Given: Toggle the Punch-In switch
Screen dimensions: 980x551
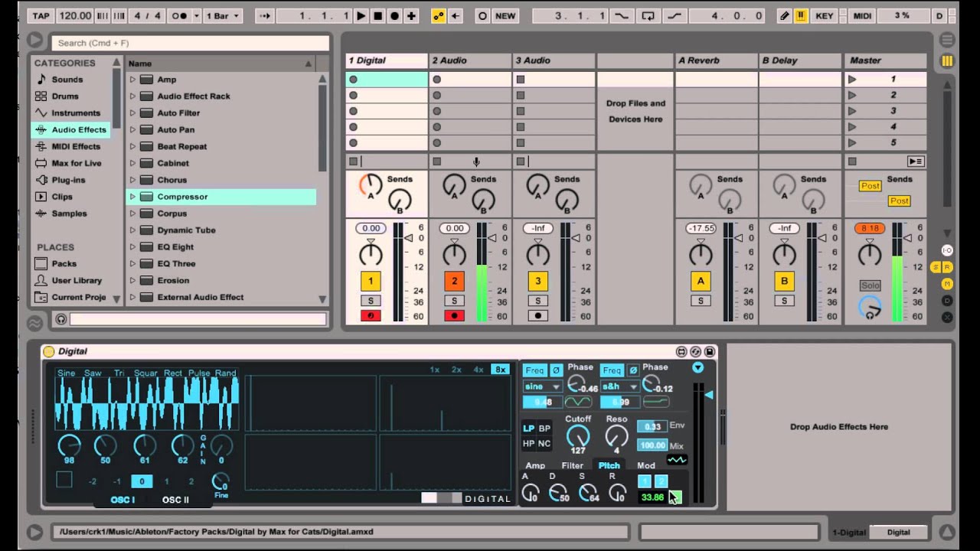Looking at the screenshot, I should pos(621,15).
